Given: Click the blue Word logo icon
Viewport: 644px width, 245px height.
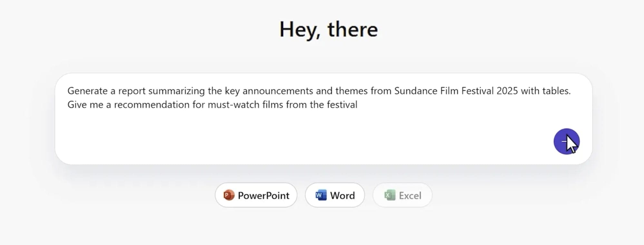Looking at the screenshot, I should click(321, 195).
